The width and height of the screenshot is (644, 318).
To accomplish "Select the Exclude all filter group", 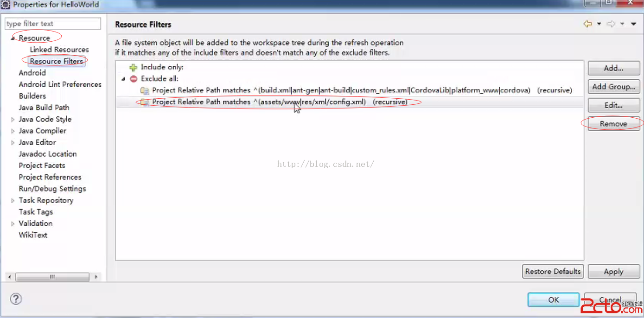I will 159,79.
